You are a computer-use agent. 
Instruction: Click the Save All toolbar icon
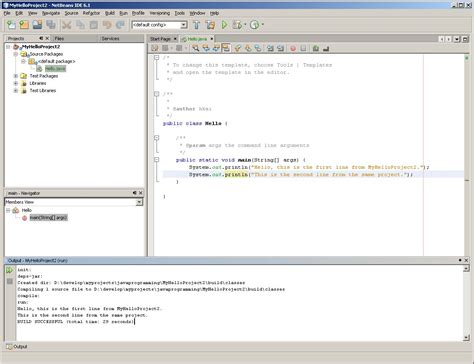(51, 25)
